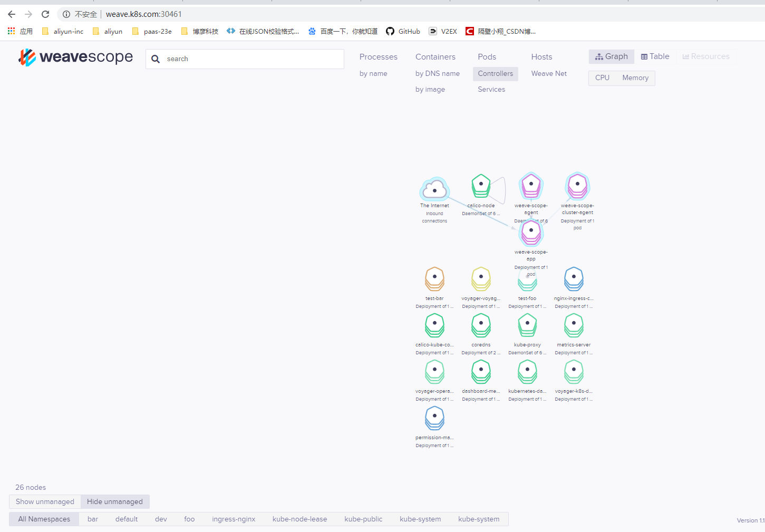Select All Namespaces filter
The image size is (765, 532).
[44, 519]
